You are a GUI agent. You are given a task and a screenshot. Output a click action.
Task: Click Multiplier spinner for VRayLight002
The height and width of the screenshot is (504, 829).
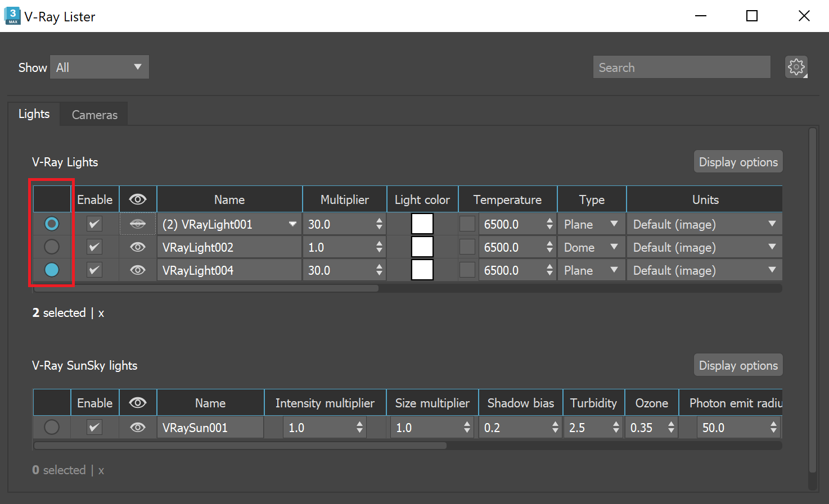click(x=379, y=247)
